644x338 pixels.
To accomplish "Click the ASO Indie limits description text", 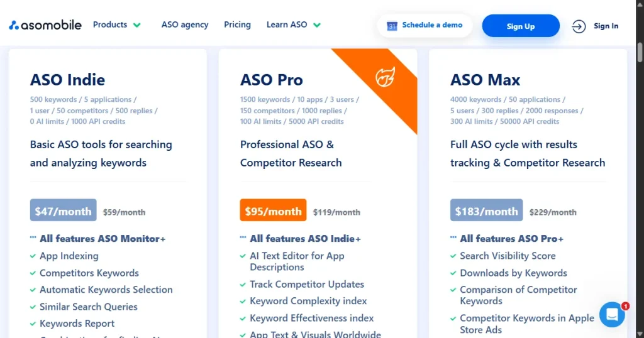I will pyautogui.click(x=94, y=111).
